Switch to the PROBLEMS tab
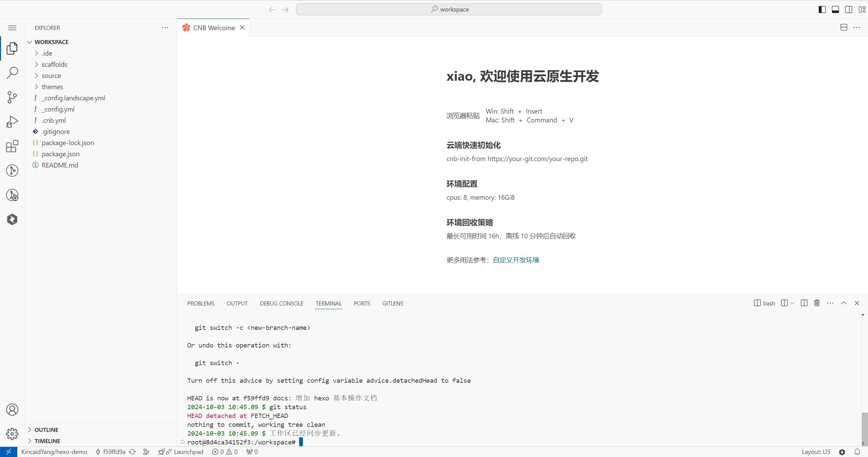Viewport: 868px width, 457px height. [x=200, y=302]
